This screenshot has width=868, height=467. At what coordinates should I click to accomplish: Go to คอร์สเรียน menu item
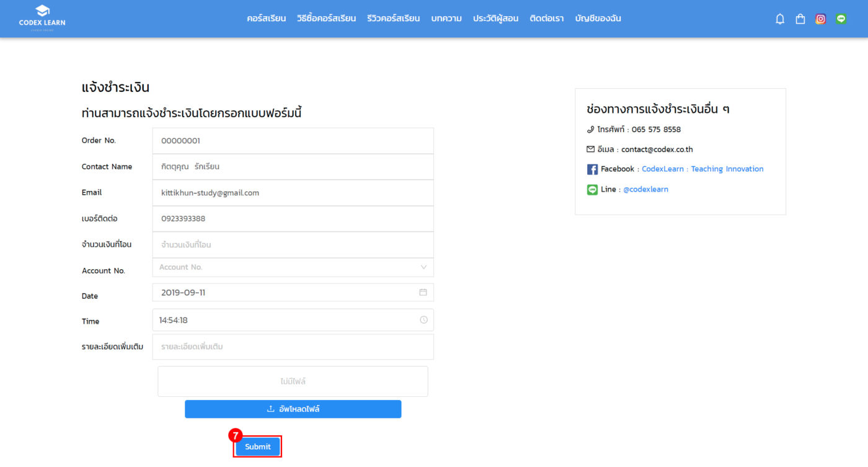click(266, 19)
